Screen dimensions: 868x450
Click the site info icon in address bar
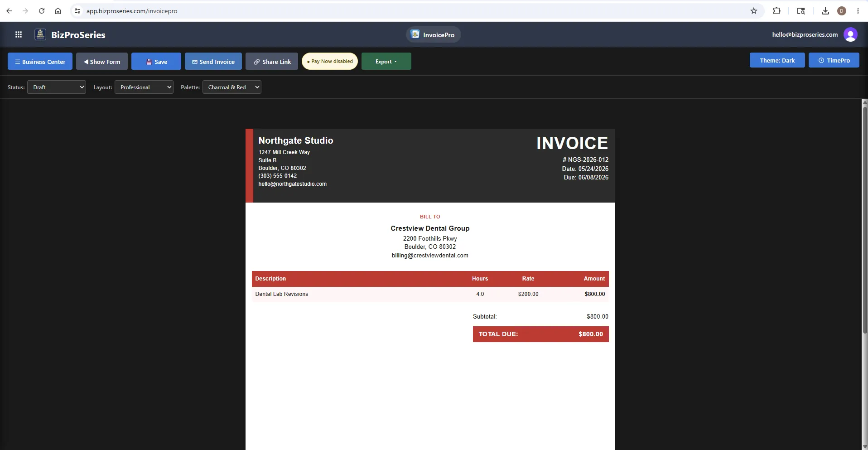77,11
